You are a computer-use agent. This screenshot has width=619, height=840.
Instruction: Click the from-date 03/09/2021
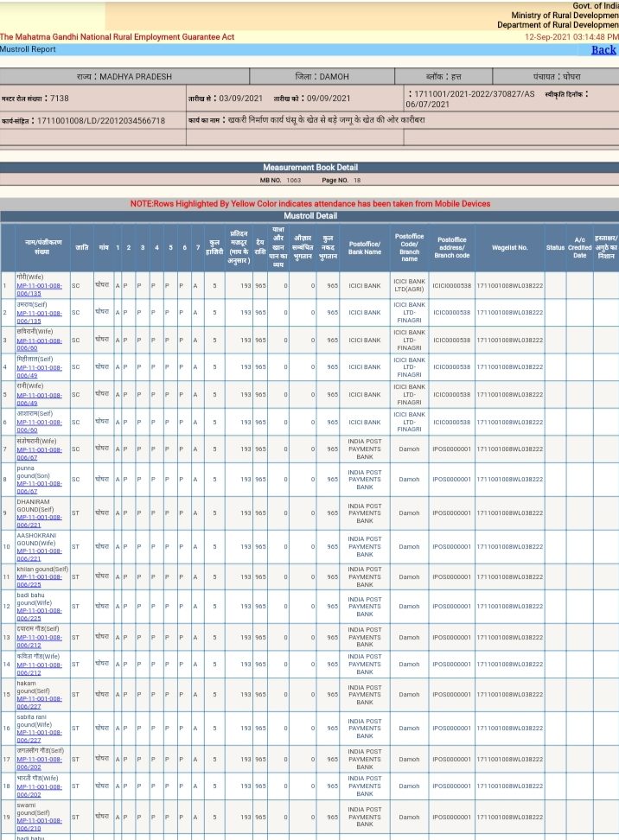click(240, 99)
